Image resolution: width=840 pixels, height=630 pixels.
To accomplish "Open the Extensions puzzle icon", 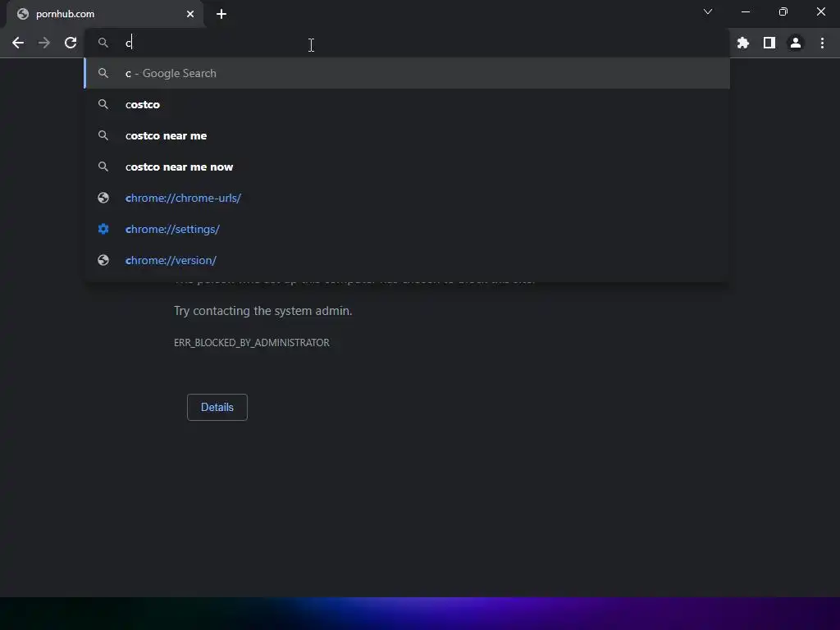I will coord(743,43).
